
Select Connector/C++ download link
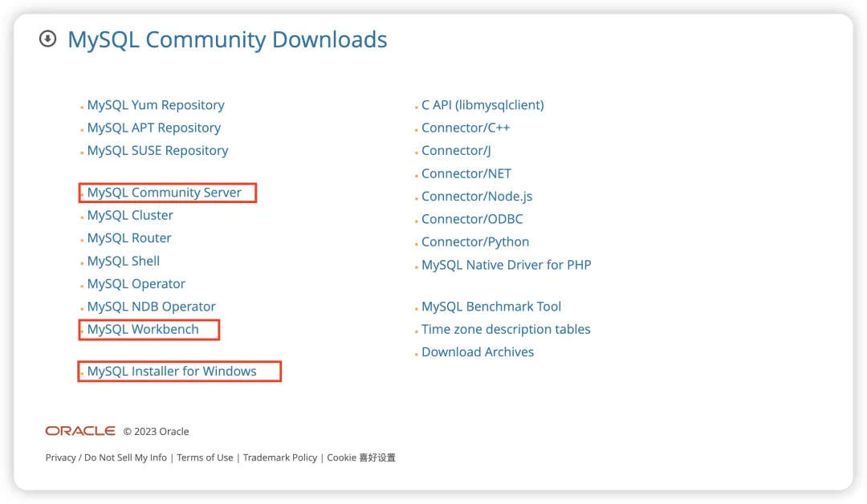466,128
